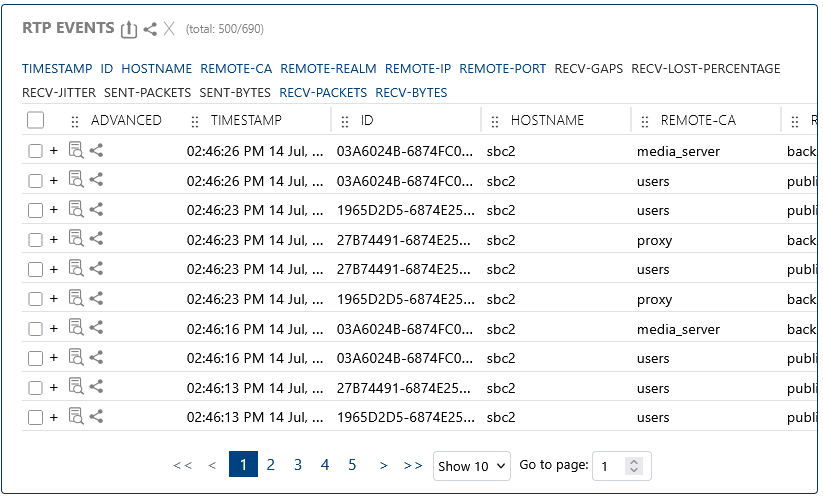Open details icon for 02:46:16 users row
The width and height of the screenshot is (823, 499).
[76, 357]
